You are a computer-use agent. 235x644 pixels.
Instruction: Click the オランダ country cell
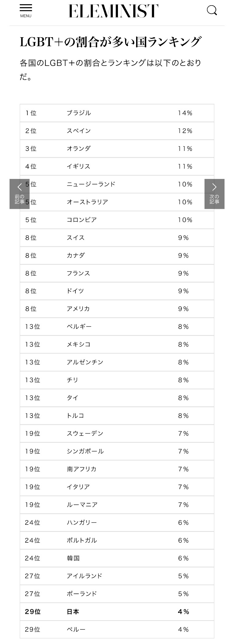point(79,149)
